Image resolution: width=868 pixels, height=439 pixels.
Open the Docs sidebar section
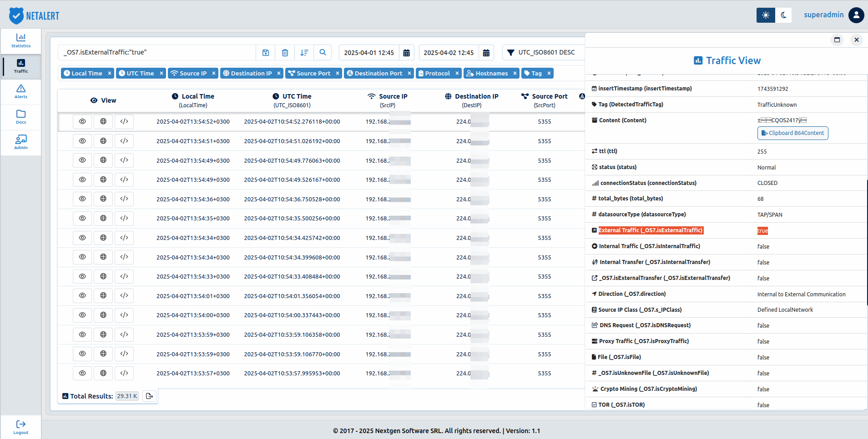[x=21, y=117]
